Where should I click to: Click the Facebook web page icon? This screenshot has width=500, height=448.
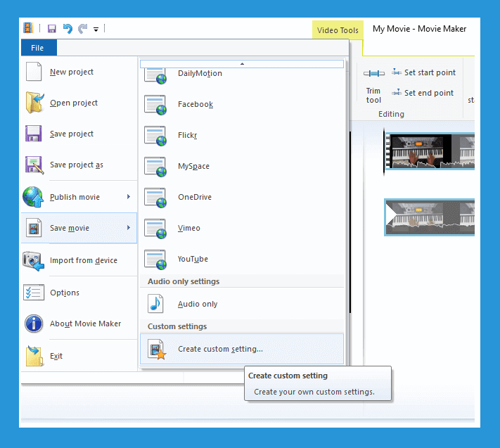coord(155,105)
